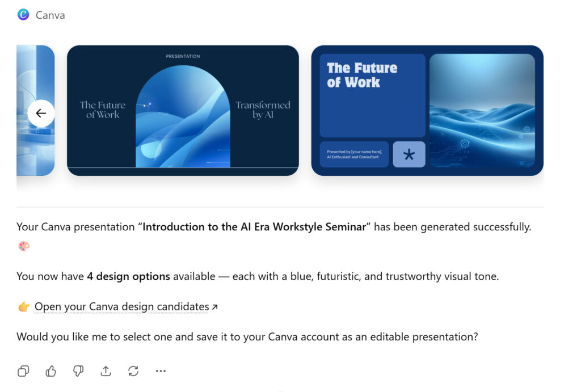Give the response a thumbs down

(78, 371)
